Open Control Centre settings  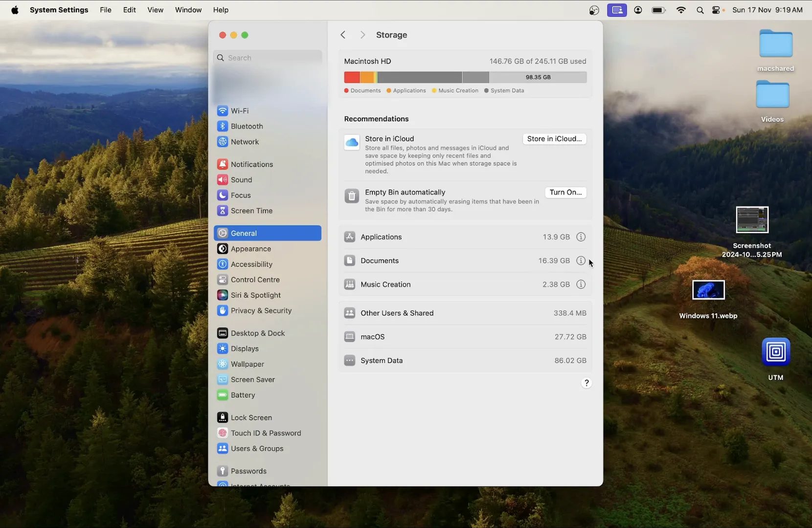267,280
